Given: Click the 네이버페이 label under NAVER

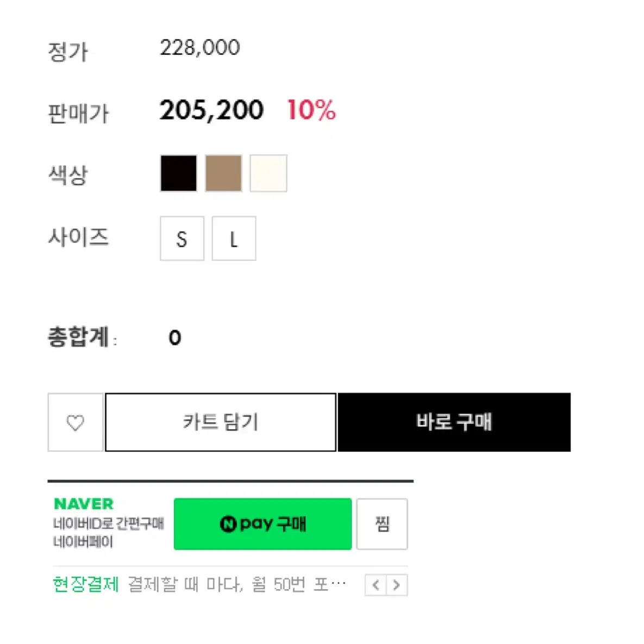Looking at the screenshot, I should [83, 542].
